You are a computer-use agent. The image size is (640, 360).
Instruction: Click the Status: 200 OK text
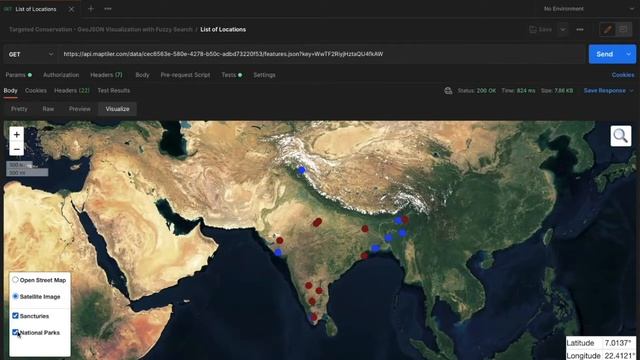click(x=477, y=91)
